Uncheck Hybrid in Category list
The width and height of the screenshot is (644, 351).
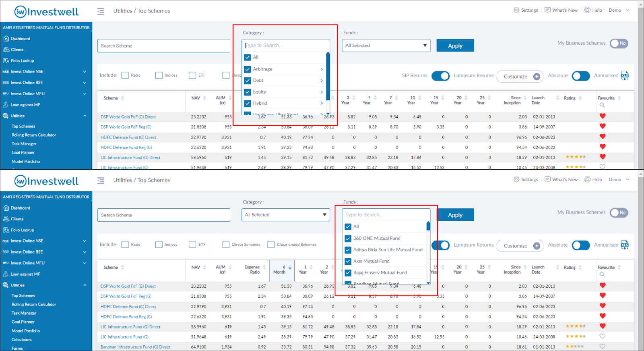coord(248,103)
